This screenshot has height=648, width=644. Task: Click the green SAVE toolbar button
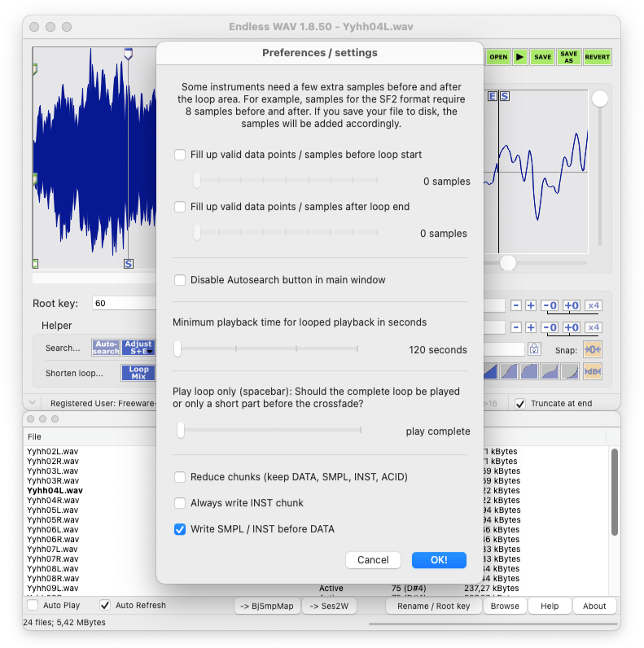[542, 57]
